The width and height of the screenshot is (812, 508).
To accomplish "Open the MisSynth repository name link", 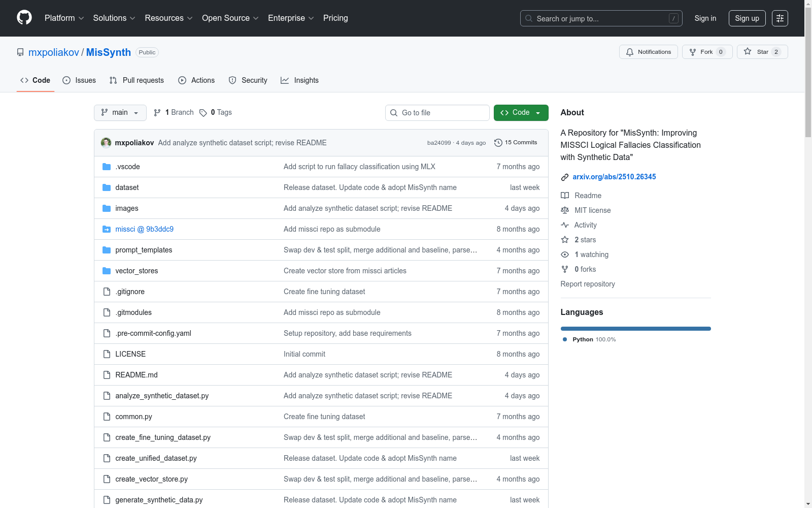I will point(109,52).
